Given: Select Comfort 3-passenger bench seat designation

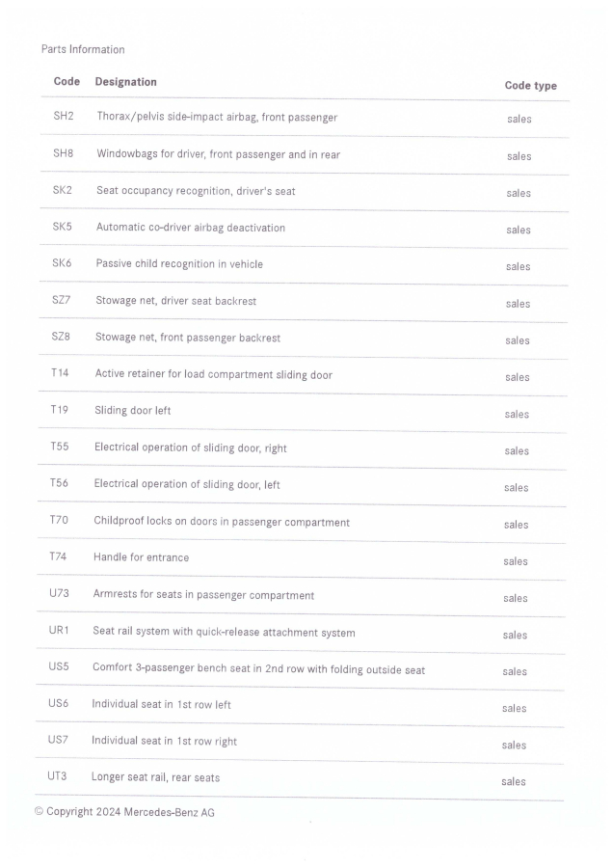Looking at the screenshot, I should 258,668.
